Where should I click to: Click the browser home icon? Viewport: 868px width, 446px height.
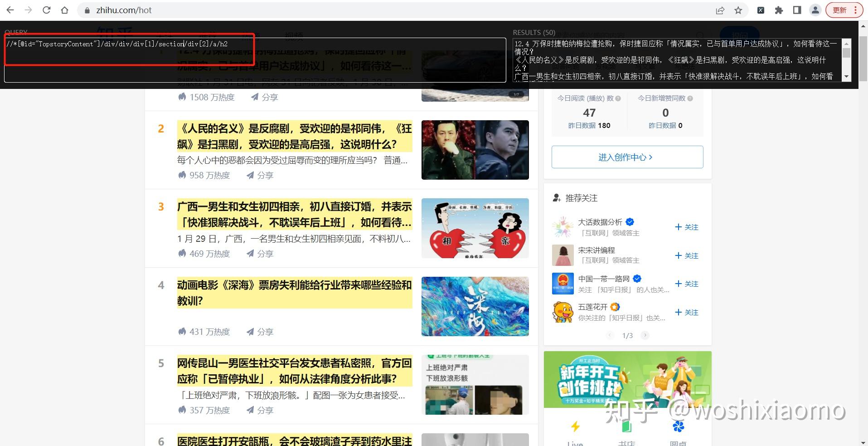click(x=64, y=10)
